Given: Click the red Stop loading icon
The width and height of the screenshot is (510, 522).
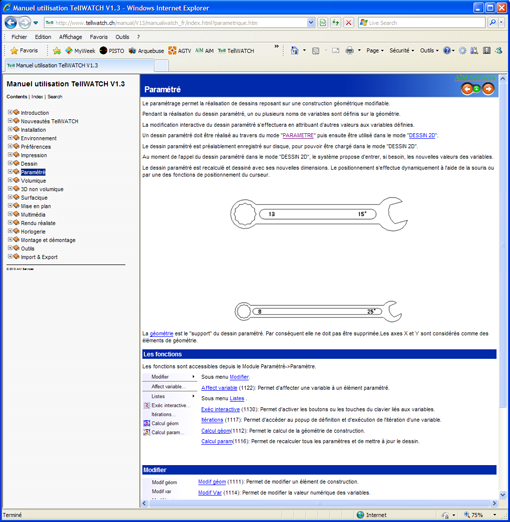Looking at the screenshot, I should click(x=348, y=23).
